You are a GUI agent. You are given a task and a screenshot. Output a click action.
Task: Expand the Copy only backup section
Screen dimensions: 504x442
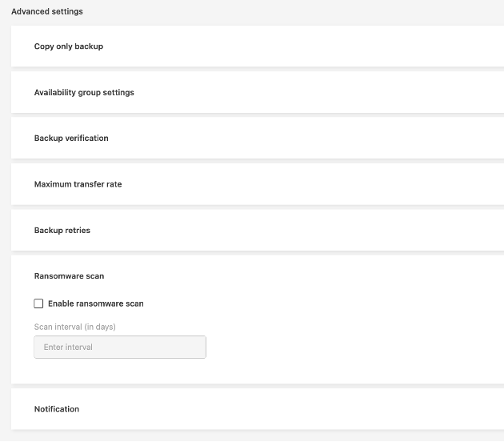[x=256, y=46]
